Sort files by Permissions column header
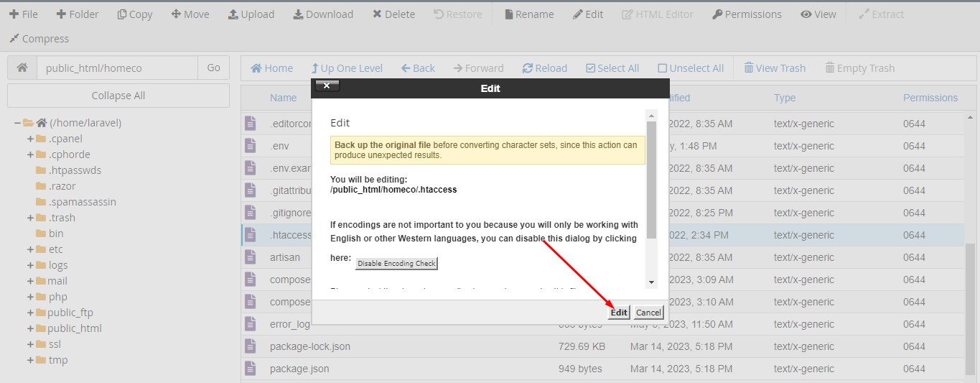The width and height of the screenshot is (980, 383). 930,98
